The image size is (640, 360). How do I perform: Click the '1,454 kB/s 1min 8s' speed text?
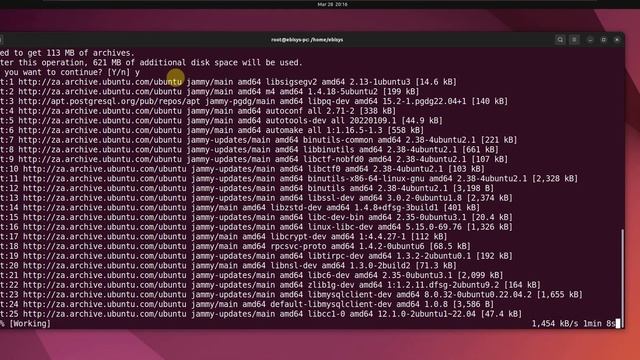pos(573,324)
